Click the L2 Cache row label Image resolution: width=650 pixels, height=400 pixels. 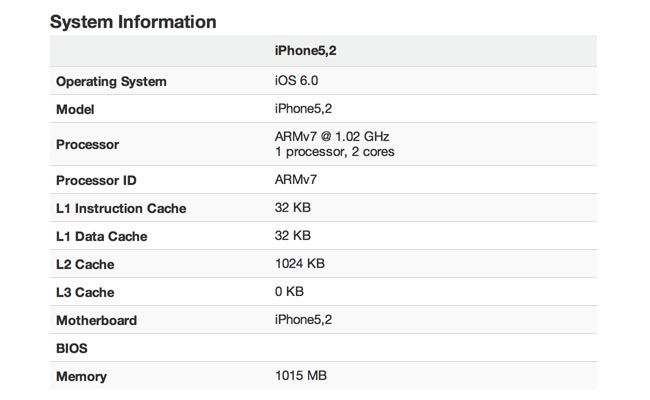84,265
